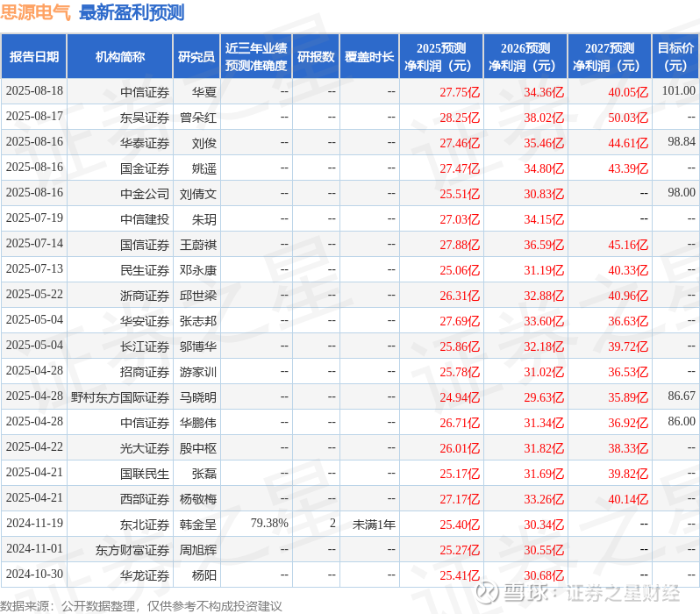Screen dimensions: 700x614
Task: Select researcher 曾朵红
Action: click(197, 118)
